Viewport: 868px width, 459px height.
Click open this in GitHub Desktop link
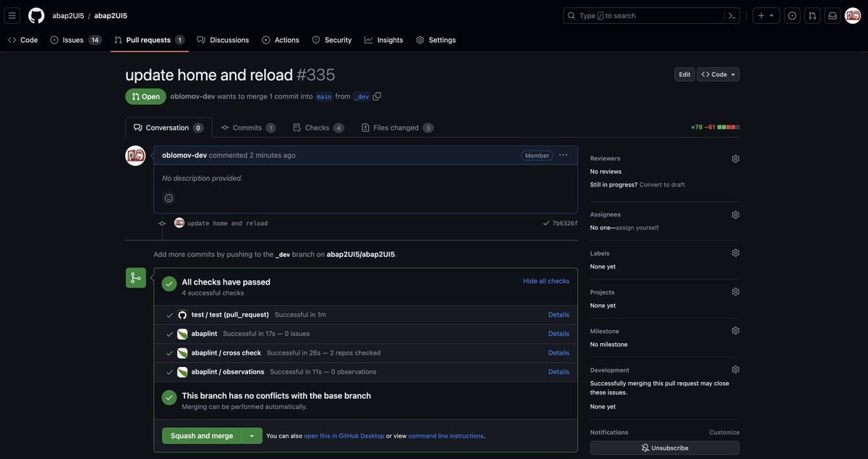(344, 436)
